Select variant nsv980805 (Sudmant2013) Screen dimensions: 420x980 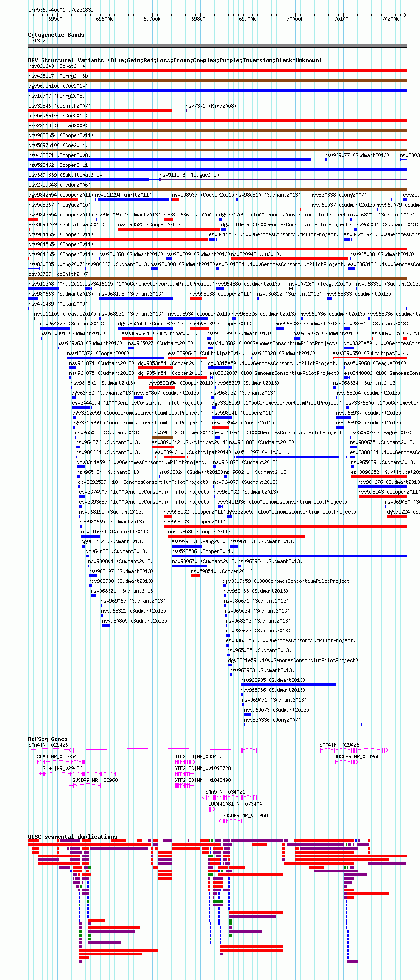click(x=134, y=621)
